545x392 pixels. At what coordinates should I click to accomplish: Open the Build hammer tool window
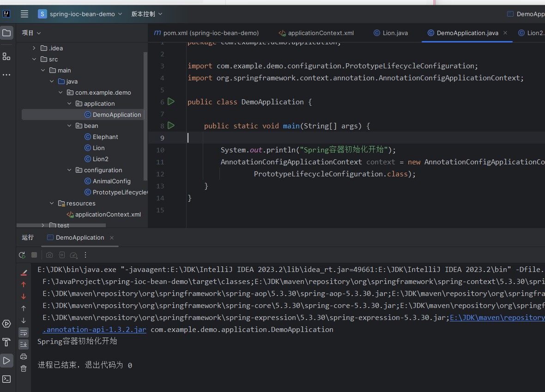pos(6,342)
